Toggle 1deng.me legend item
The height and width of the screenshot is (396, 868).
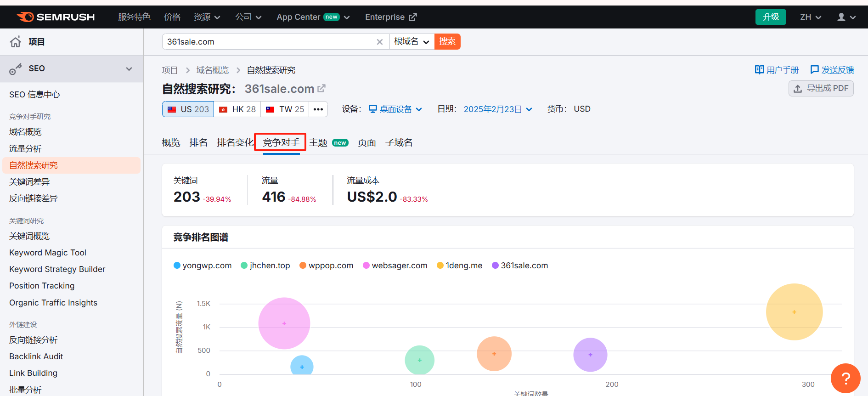[459, 266]
